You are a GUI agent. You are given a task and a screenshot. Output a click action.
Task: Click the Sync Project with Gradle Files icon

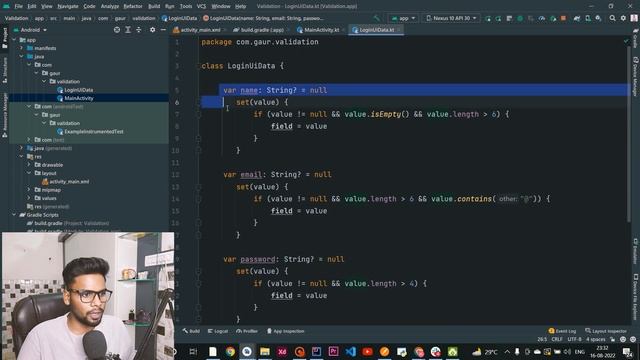click(x=577, y=18)
